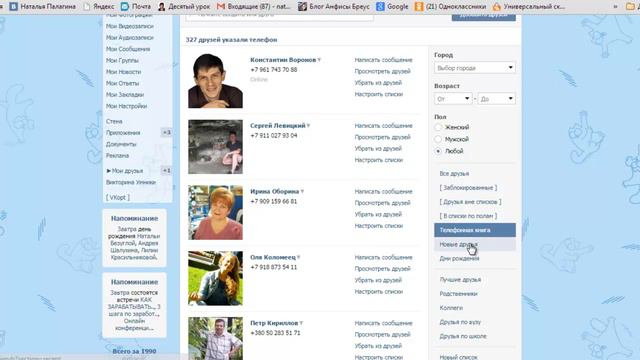
Task: Open Константин Воронов profile name
Action: [283, 60]
